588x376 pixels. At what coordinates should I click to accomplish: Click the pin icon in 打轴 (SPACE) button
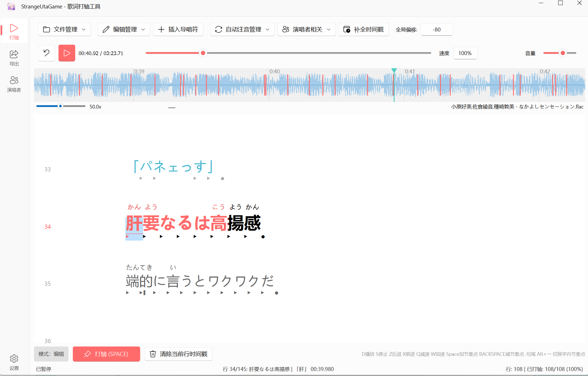[87, 354]
